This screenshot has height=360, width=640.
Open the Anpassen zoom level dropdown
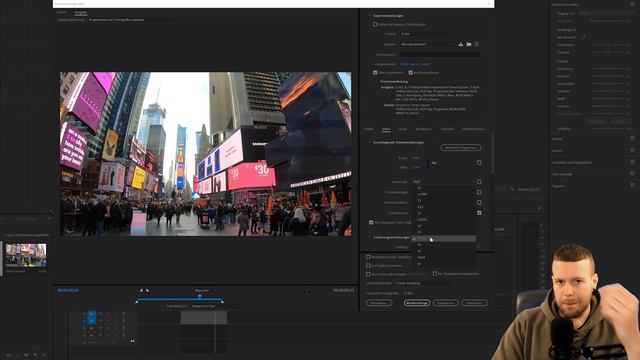coord(204,291)
